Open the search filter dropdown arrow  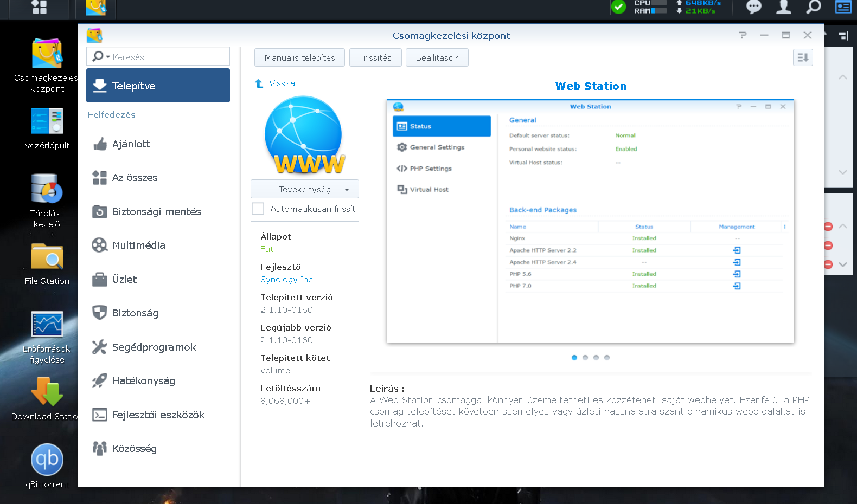[x=108, y=57]
